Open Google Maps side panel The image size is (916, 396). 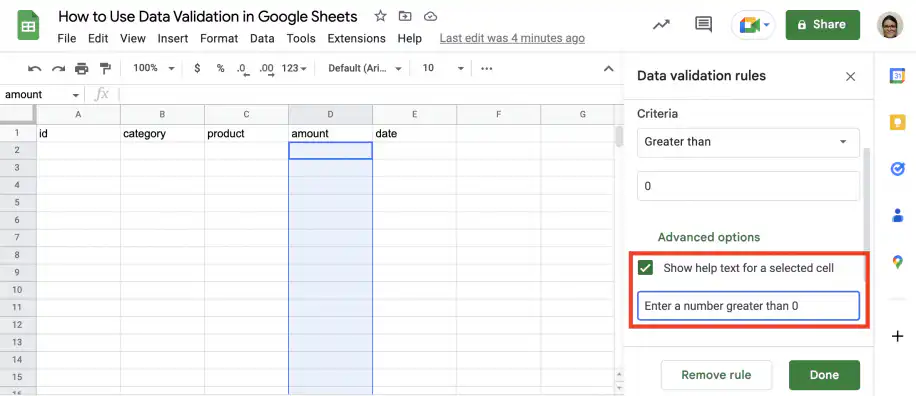(897, 262)
